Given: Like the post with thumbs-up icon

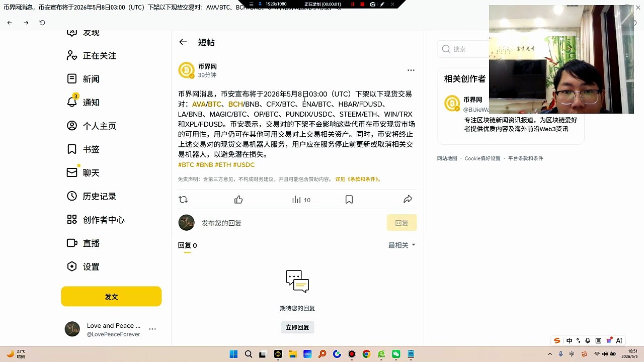Looking at the screenshot, I should [238, 200].
